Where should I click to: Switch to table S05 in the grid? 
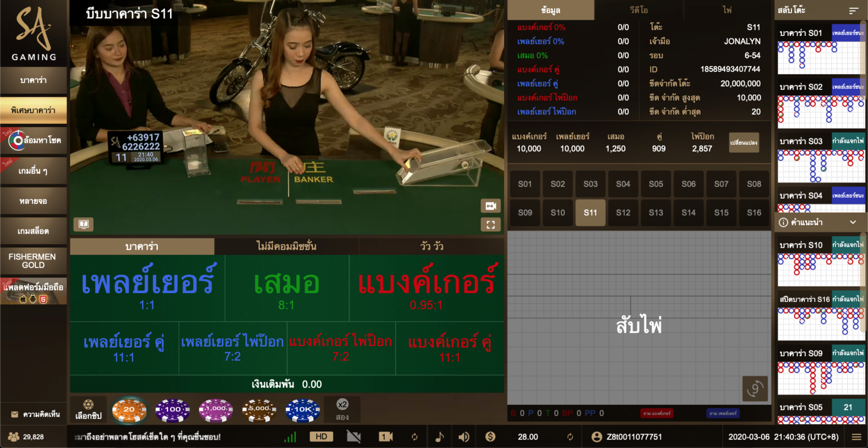click(x=656, y=184)
